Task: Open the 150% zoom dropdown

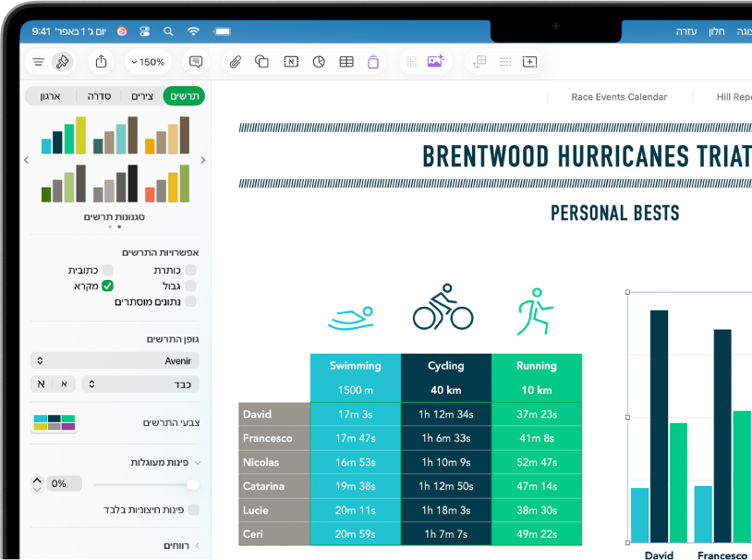Action: point(148,62)
